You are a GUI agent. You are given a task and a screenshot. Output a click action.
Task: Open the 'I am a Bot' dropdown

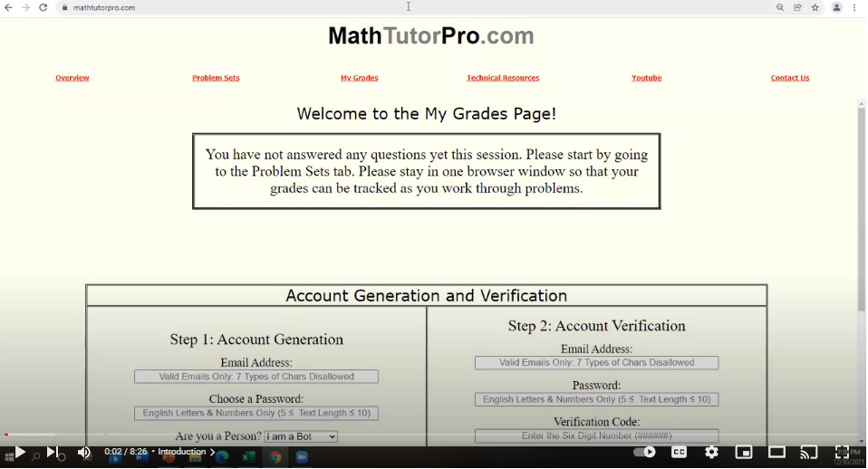click(301, 436)
